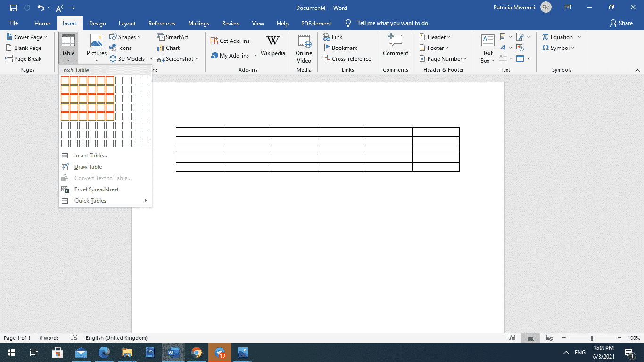Insert a Page Break
Viewport: 644px width, 362px height.
(x=25, y=58)
